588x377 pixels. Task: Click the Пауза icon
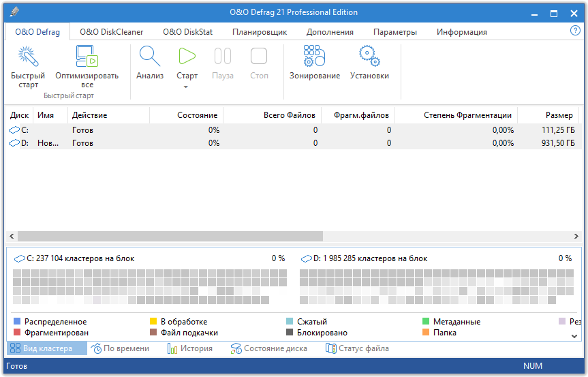point(223,57)
